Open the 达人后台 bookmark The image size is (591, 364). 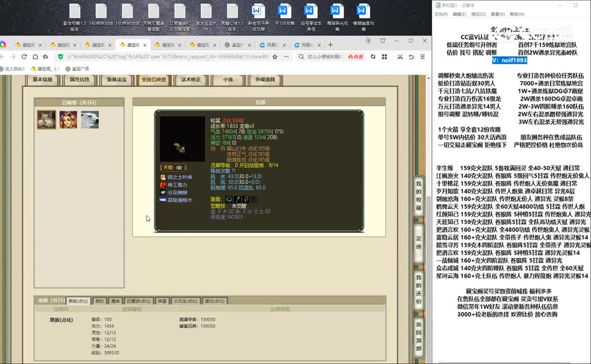tap(13, 69)
